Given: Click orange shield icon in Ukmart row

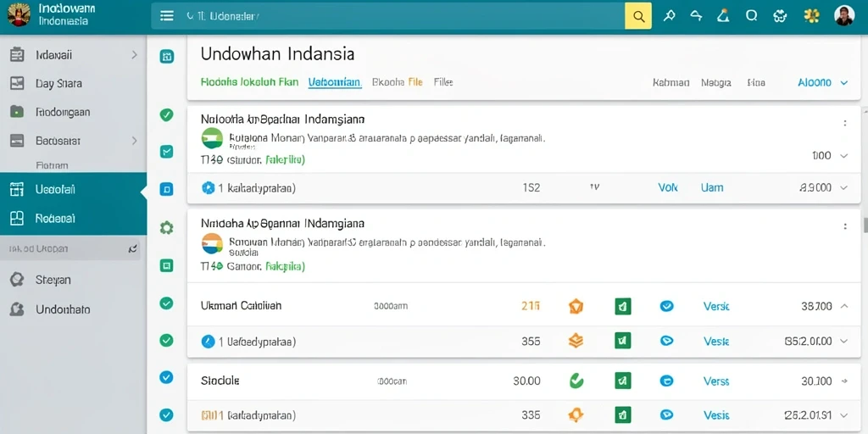Looking at the screenshot, I should tap(576, 306).
